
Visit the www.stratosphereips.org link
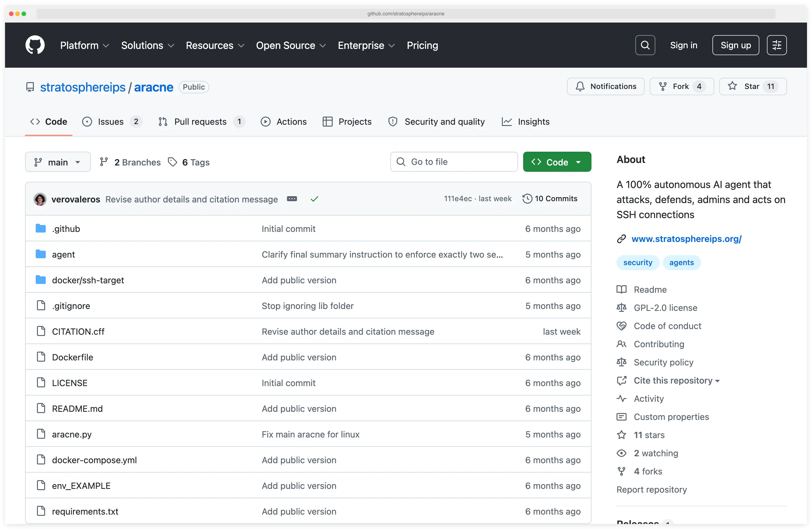click(x=686, y=238)
